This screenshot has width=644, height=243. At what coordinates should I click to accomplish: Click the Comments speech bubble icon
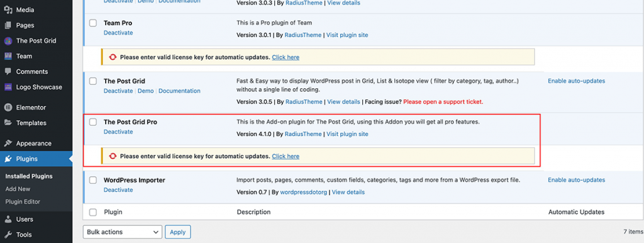[8, 72]
